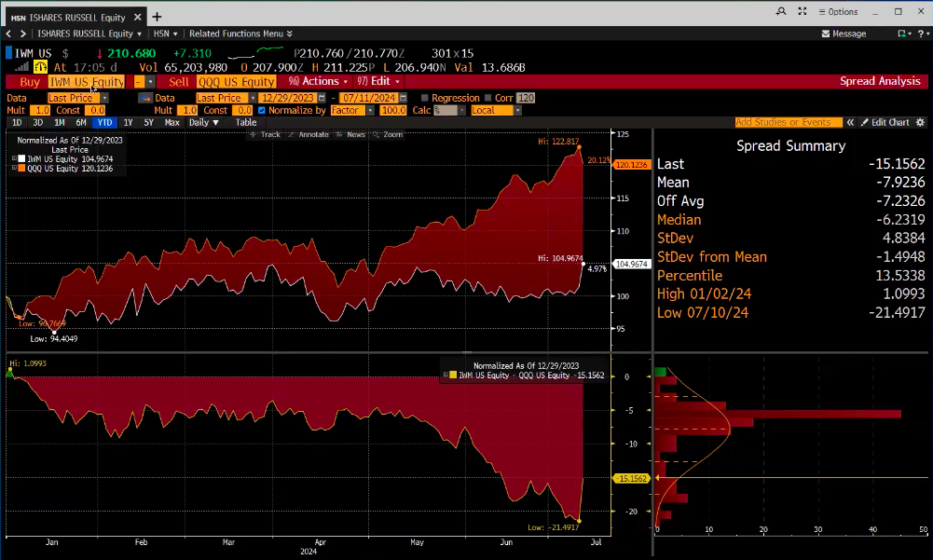Toggle the Normalize by checkbox
The image size is (933, 560).
click(262, 110)
